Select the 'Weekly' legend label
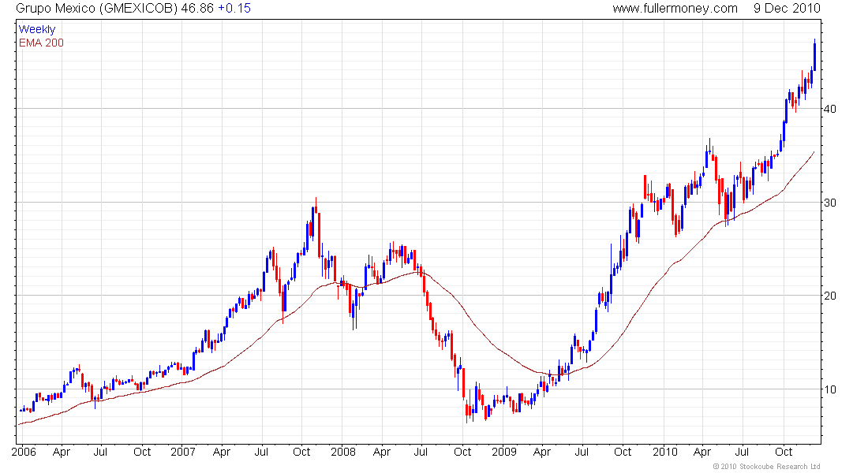868x473 pixels. pyautogui.click(x=37, y=29)
